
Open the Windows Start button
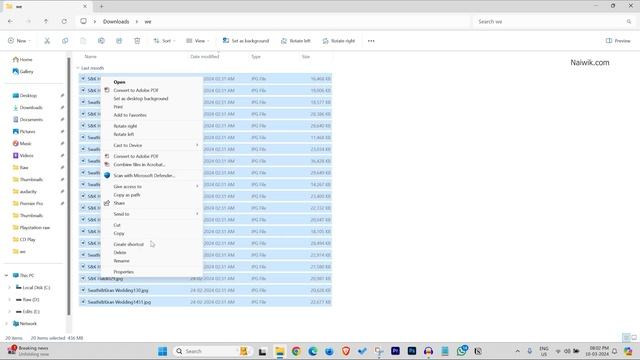[x=162, y=351]
